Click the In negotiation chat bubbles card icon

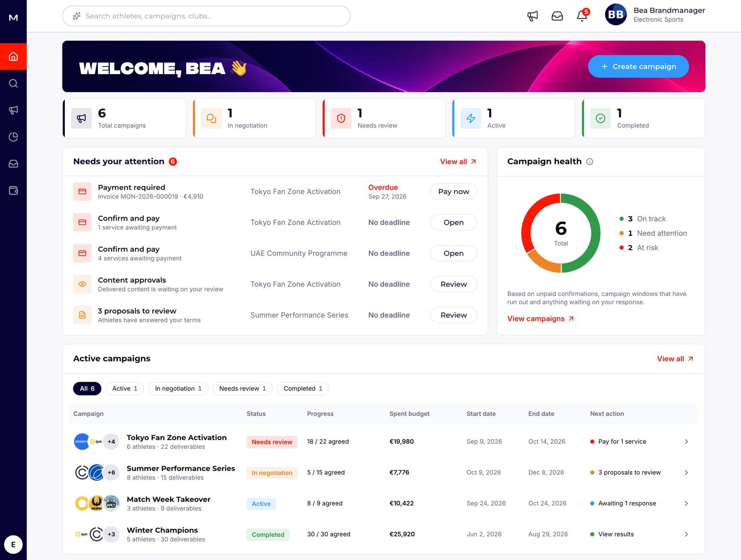tap(211, 119)
